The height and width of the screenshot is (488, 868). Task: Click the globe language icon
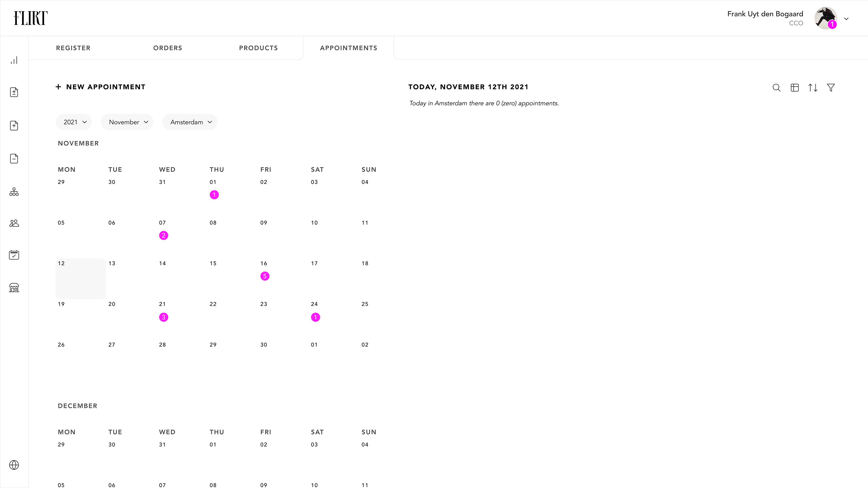(x=14, y=465)
